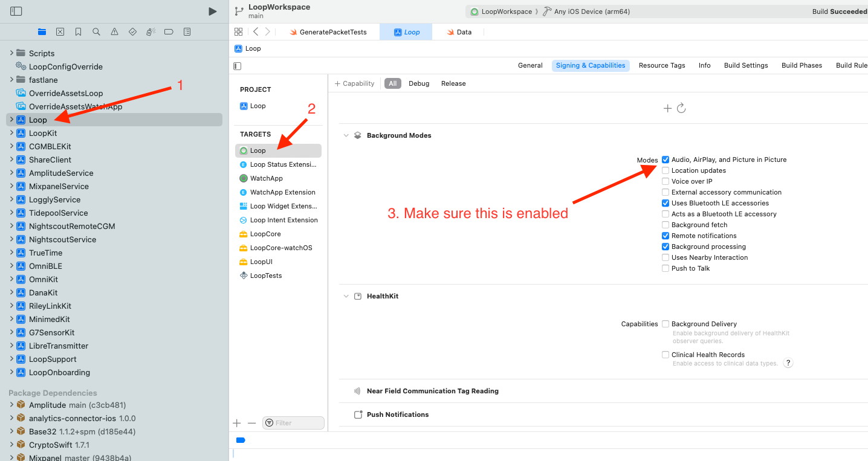Expand the OmniBLE project
The width and height of the screenshot is (868, 461).
coord(11,266)
